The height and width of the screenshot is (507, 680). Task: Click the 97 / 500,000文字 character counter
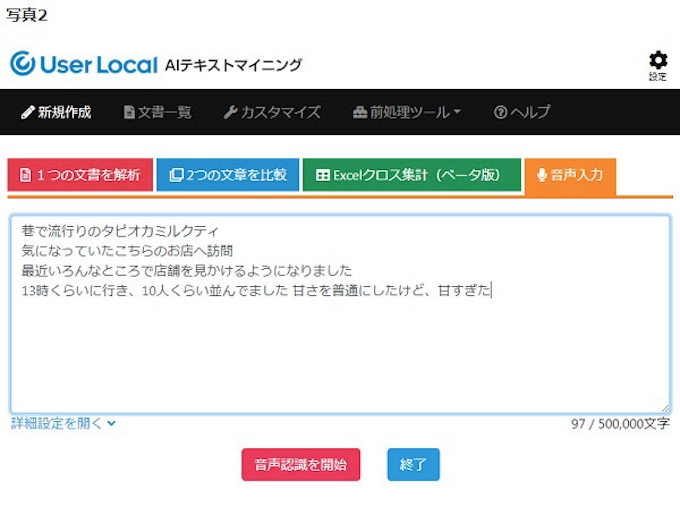point(620,424)
